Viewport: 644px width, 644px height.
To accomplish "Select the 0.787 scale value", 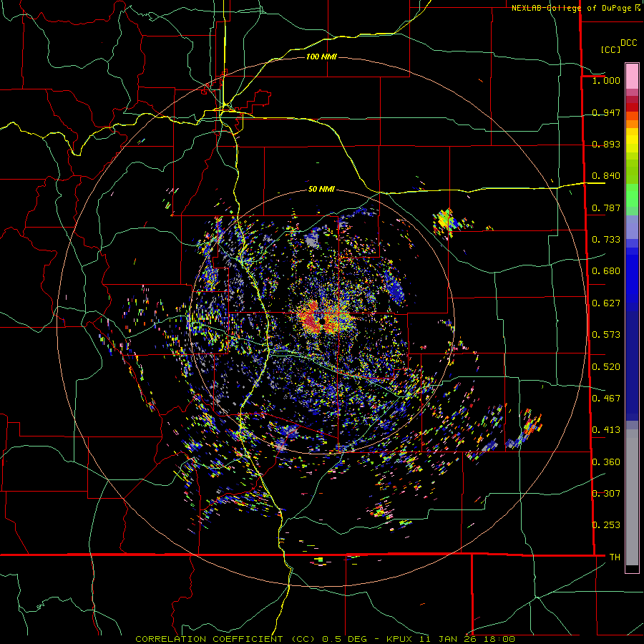I will click(606, 208).
